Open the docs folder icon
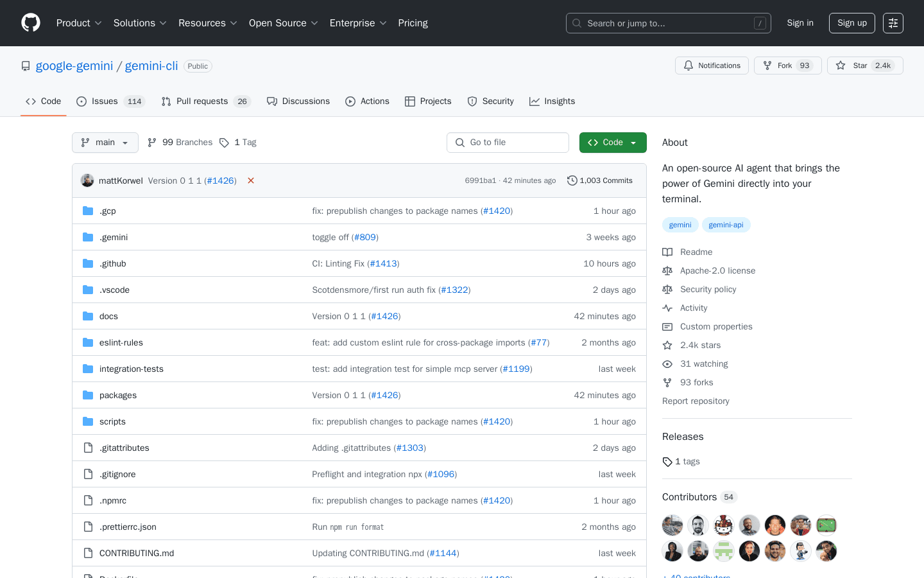Viewport: 924px width, 578px height. coord(88,316)
